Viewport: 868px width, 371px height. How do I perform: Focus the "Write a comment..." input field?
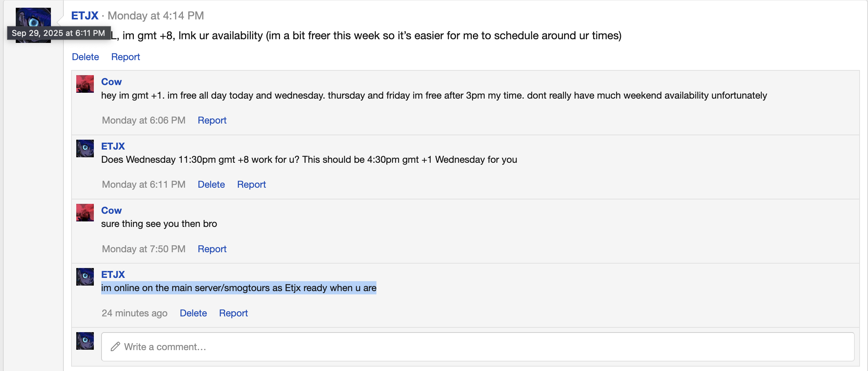pos(477,347)
